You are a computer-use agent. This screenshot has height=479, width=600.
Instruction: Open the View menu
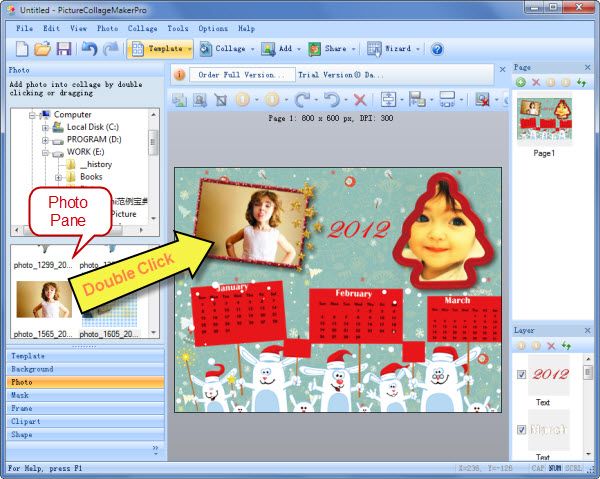78,28
